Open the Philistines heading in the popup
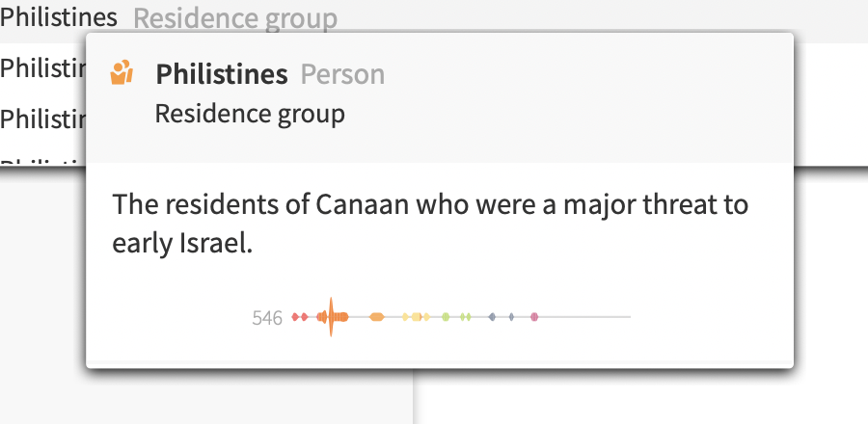868x424 pixels. pos(221,74)
